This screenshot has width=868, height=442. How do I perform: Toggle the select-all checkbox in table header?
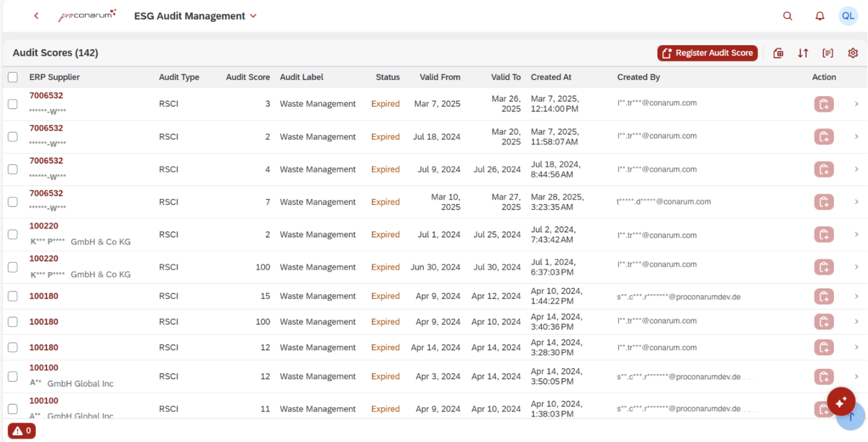tap(12, 77)
